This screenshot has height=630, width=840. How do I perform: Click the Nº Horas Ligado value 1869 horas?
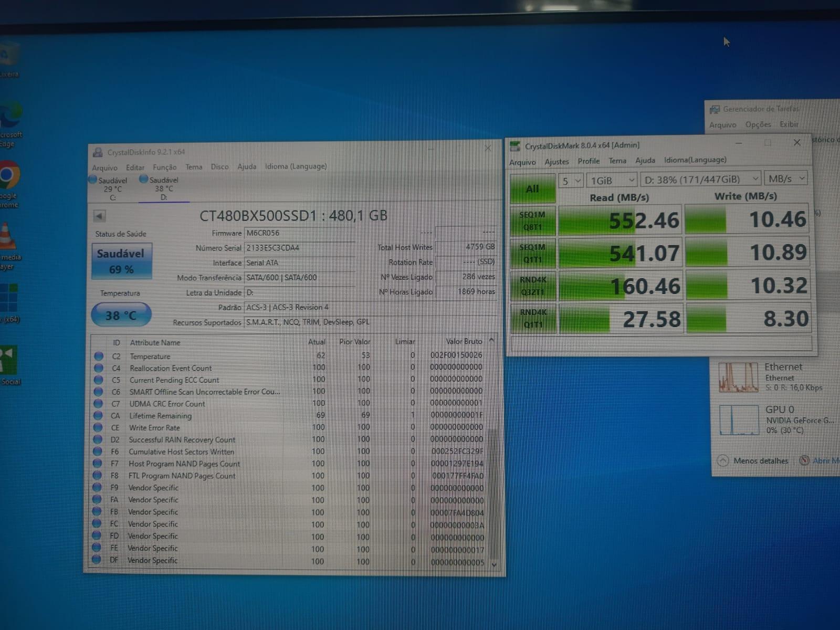(466, 291)
